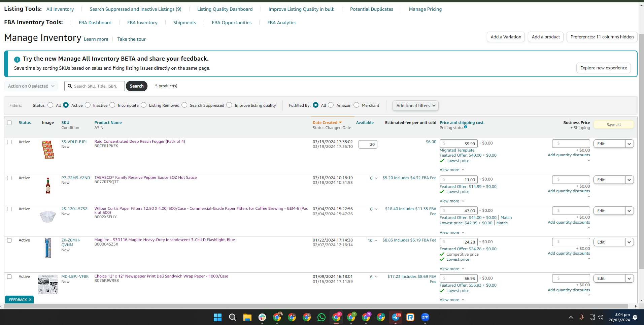Click the microphone icon in system tray

581,317
